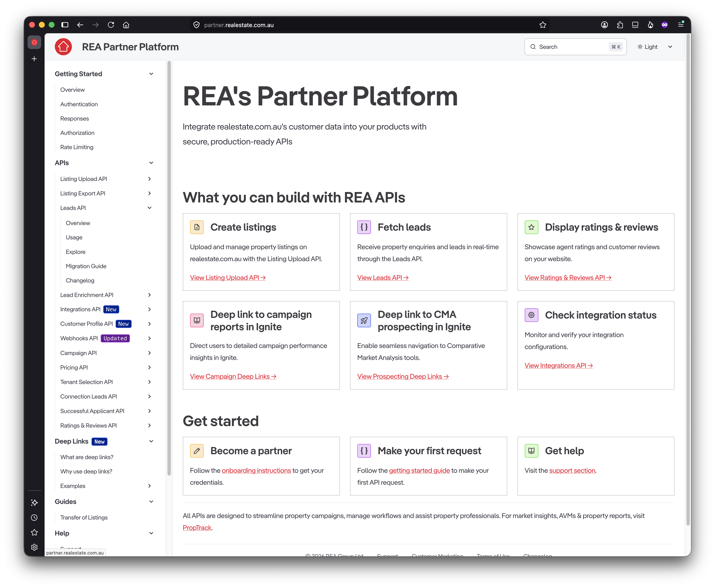Image resolution: width=715 pixels, height=588 pixels.
Task: Follow the View Integrations API link
Action: [559, 366]
